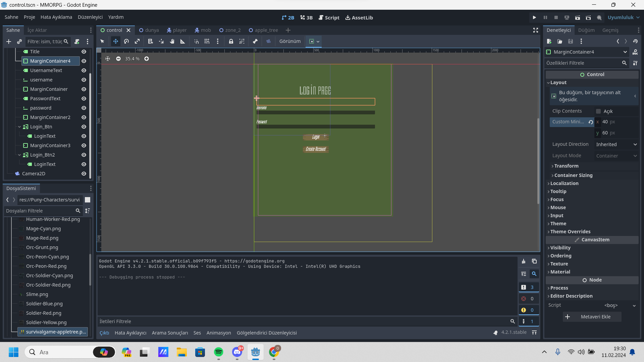The height and width of the screenshot is (362, 644).
Task: Enable the Clip Contents checkbox
Action: pyautogui.click(x=598, y=111)
